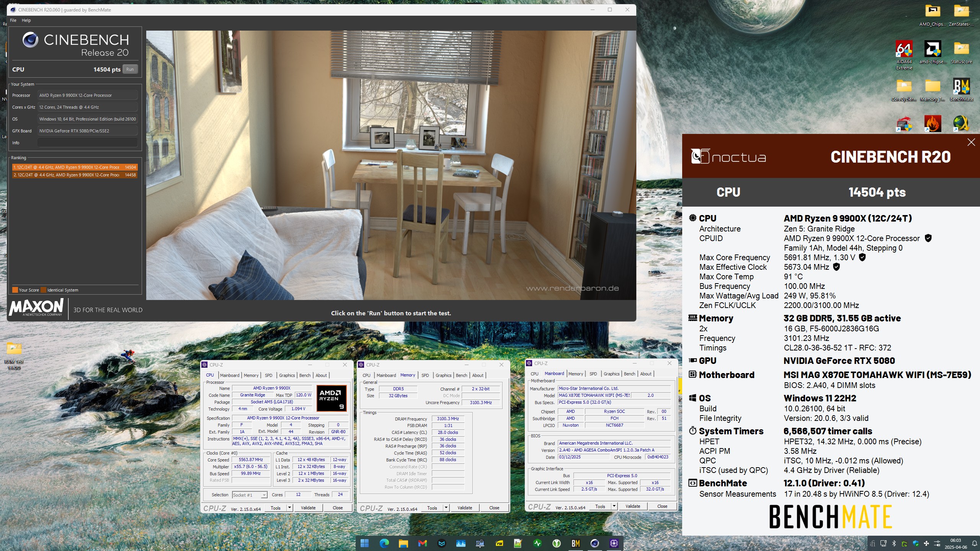This screenshot has height=551, width=980.
Task: Open the AIDA64 Extreme desktop shortcut
Action: point(904,55)
